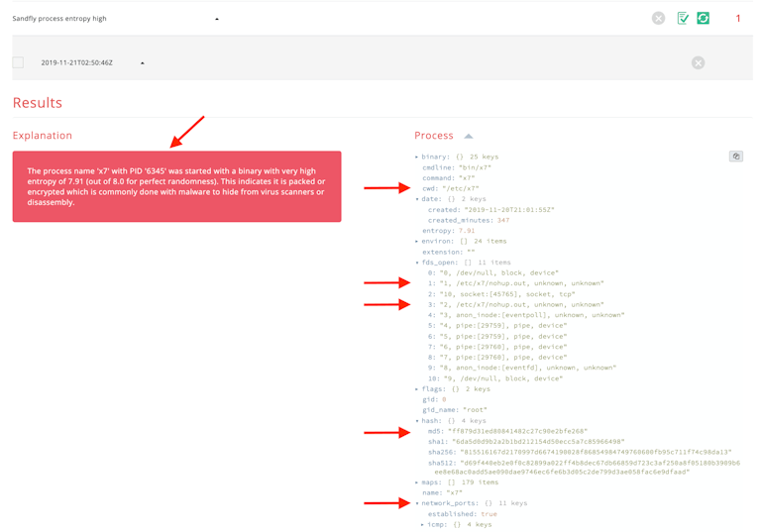The height and width of the screenshot is (532, 761).
Task: Select fds_open entry 7 pipe:[29760]
Action: click(497, 347)
